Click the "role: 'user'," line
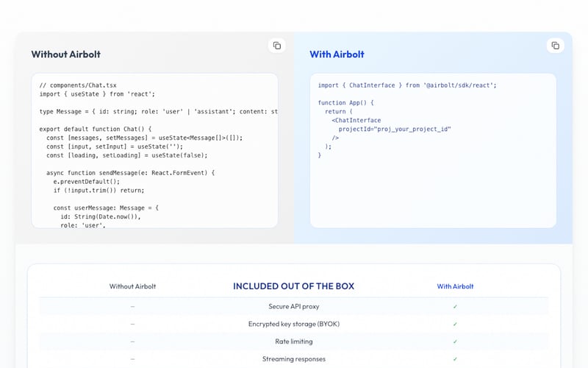The width and height of the screenshot is (588, 368). 83,225
